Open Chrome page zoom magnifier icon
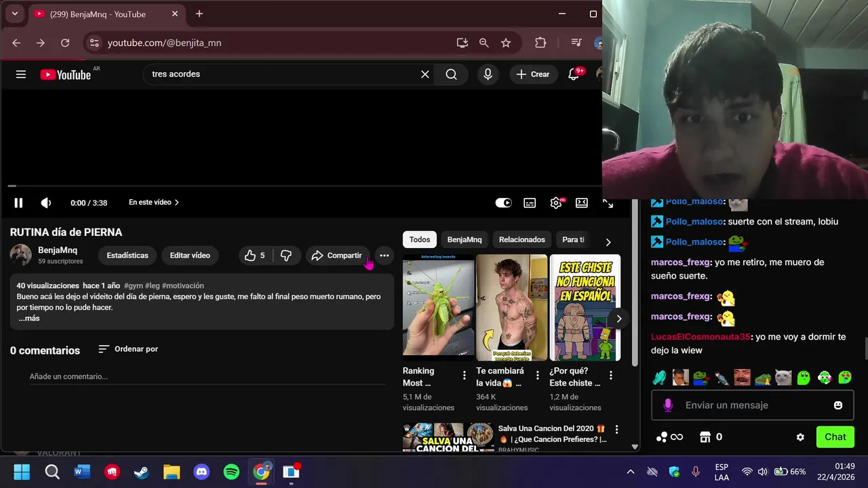 [484, 43]
